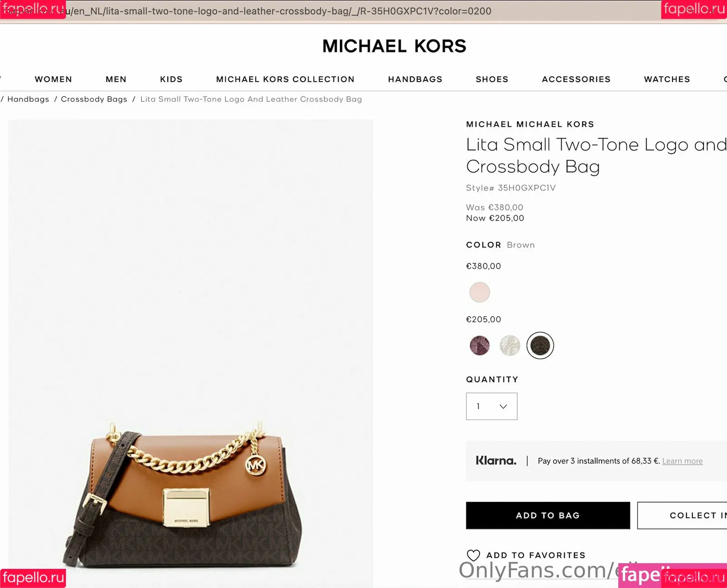Open the Women menu

click(53, 79)
